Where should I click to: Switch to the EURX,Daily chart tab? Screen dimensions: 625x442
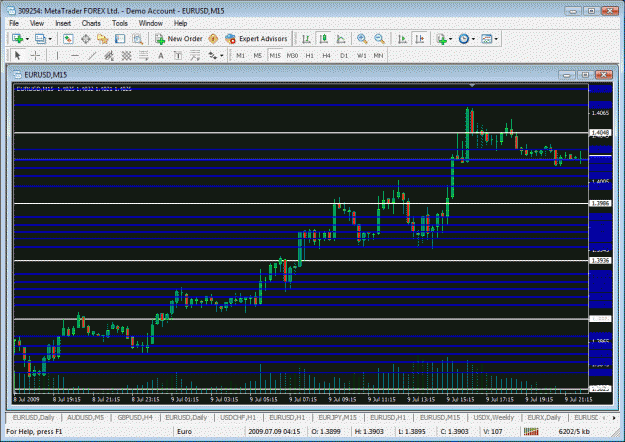coord(544,417)
